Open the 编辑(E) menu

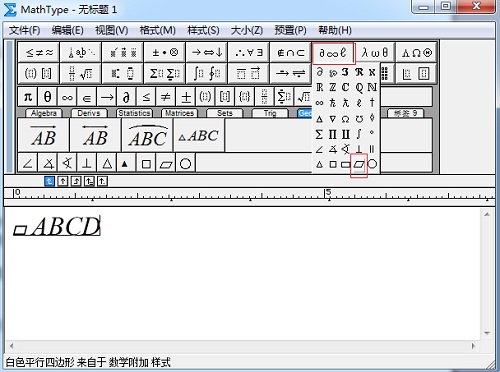68,30
